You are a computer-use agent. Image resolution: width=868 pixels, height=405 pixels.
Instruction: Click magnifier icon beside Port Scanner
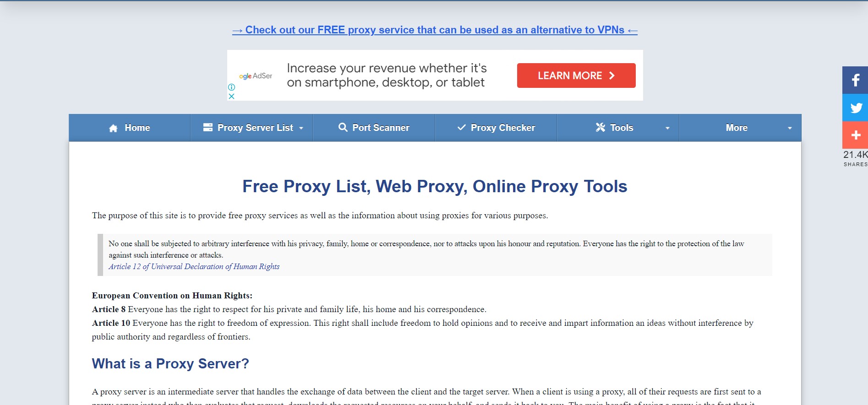click(x=343, y=127)
